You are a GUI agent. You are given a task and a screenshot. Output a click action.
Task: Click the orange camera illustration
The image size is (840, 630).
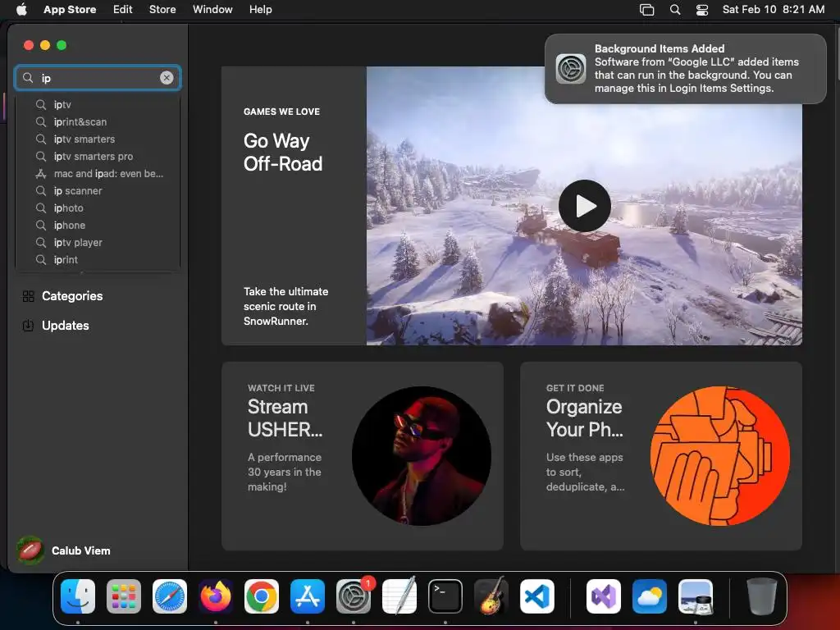click(x=720, y=456)
